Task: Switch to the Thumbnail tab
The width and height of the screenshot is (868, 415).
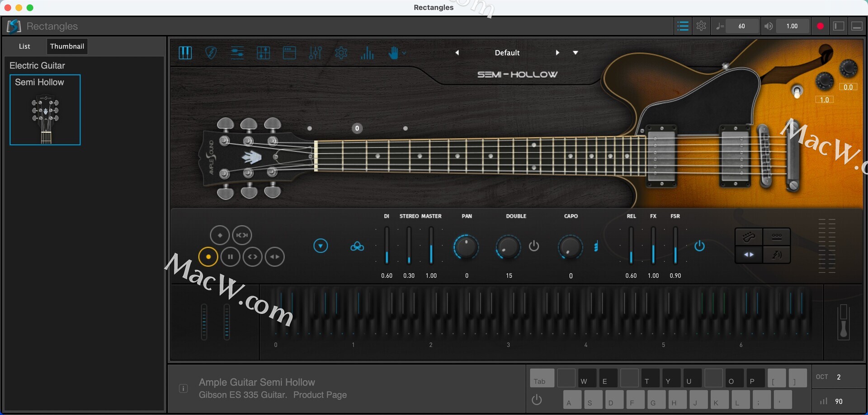Action: point(67,46)
